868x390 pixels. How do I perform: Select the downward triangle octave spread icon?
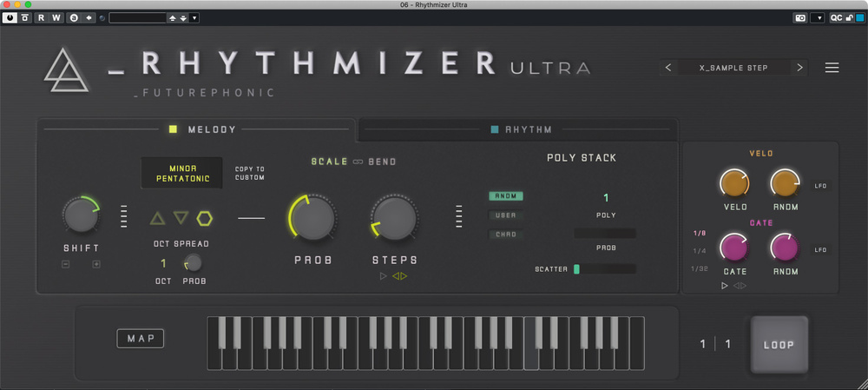click(x=181, y=218)
